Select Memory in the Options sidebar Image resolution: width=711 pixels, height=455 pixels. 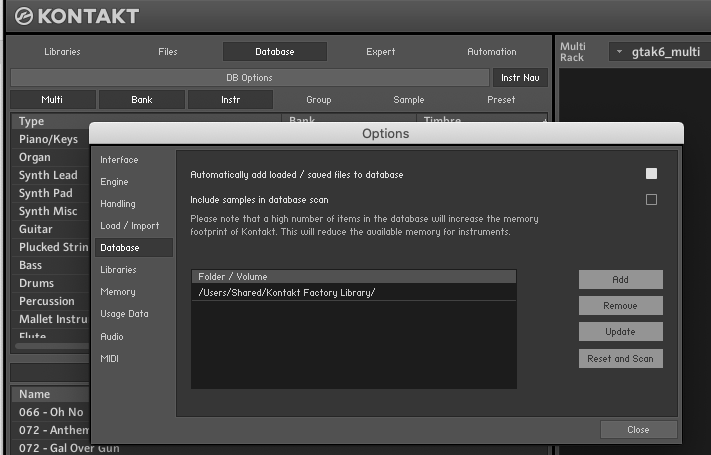[117, 292]
